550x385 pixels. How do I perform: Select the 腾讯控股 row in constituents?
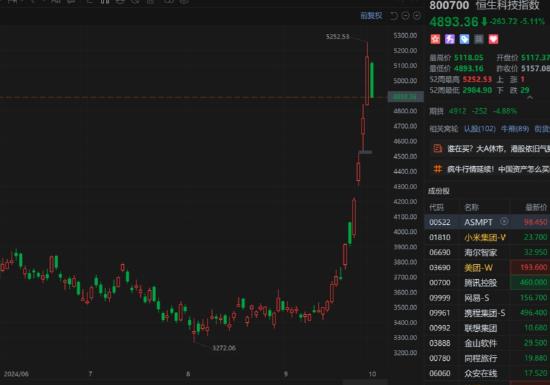[487, 283]
